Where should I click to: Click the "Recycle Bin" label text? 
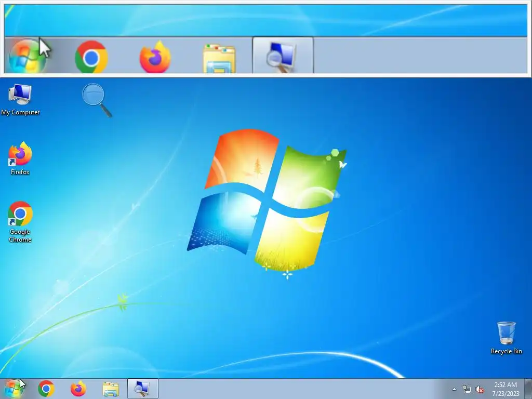pos(506,351)
